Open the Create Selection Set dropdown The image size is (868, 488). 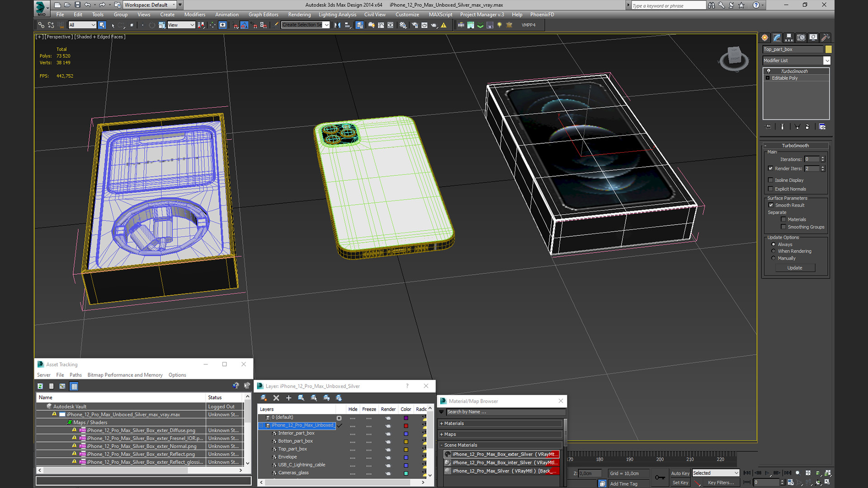(x=326, y=25)
